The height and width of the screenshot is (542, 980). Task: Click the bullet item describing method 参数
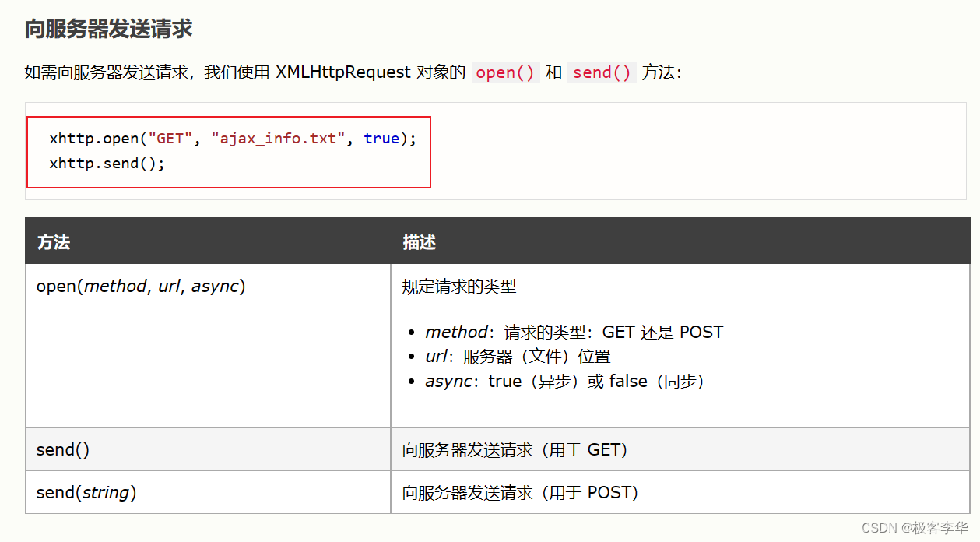point(574,331)
